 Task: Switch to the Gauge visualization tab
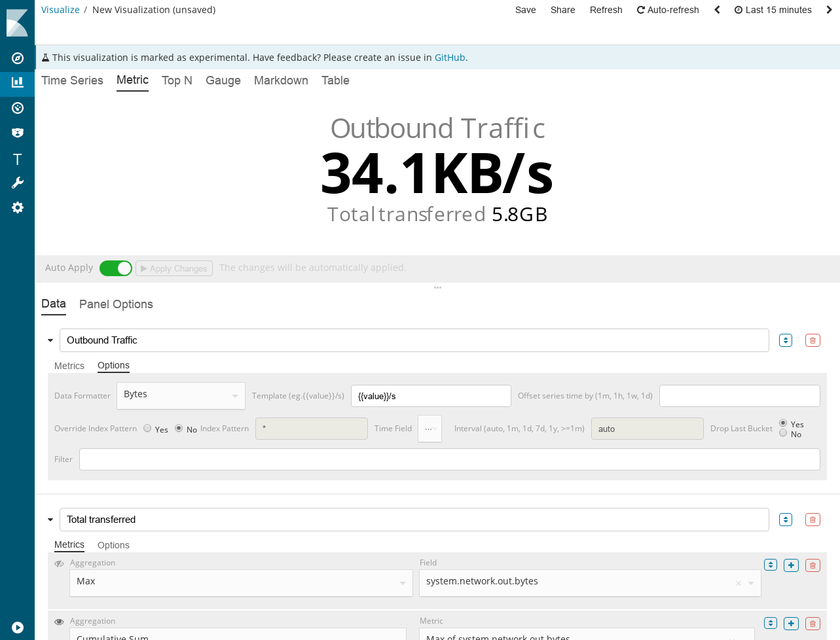[223, 80]
